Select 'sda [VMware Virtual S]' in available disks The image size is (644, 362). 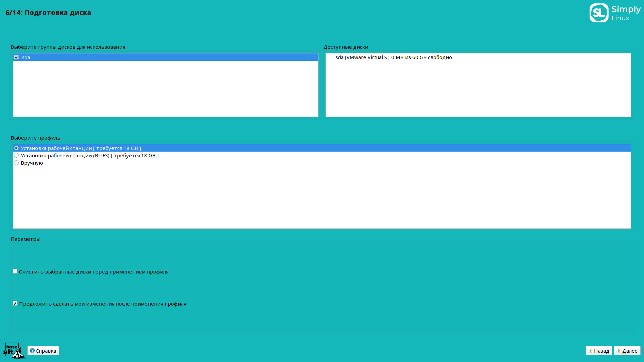tap(394, 57)
